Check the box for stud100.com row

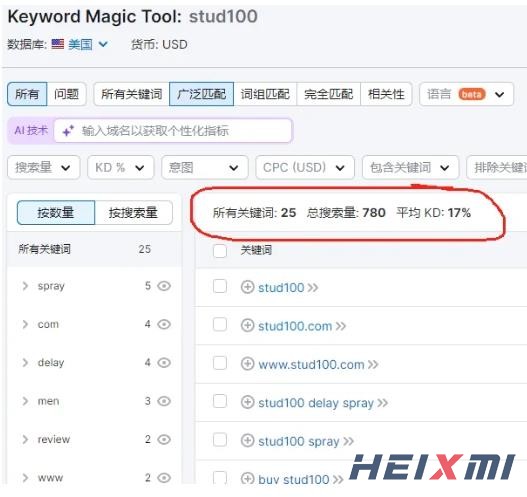pyautogui.click(x=220, y=325)
